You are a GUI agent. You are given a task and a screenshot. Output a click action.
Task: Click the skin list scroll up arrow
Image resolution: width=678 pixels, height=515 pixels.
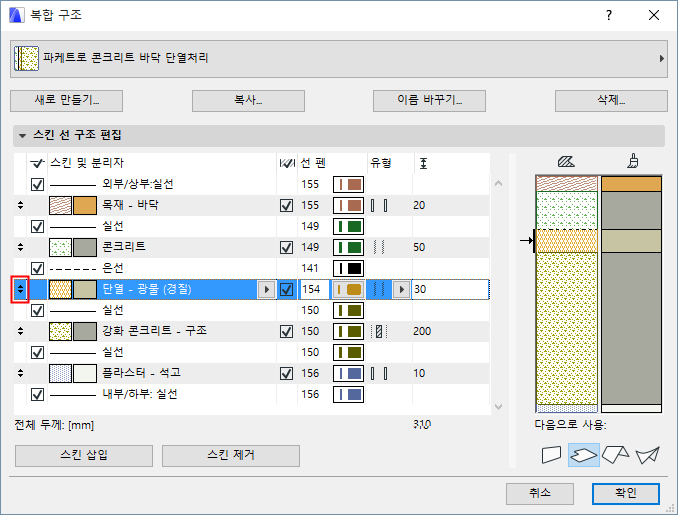[x=498, y=183]
